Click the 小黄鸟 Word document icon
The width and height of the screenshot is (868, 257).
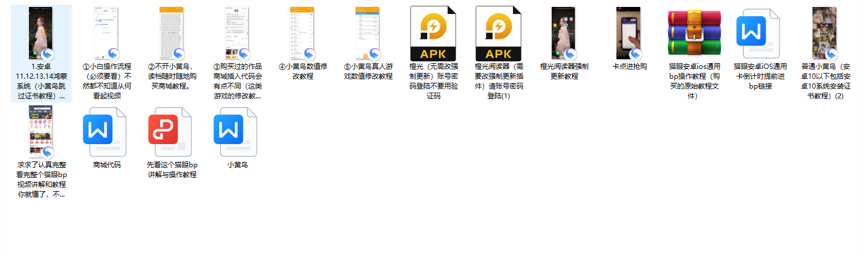tap(237, 133)
